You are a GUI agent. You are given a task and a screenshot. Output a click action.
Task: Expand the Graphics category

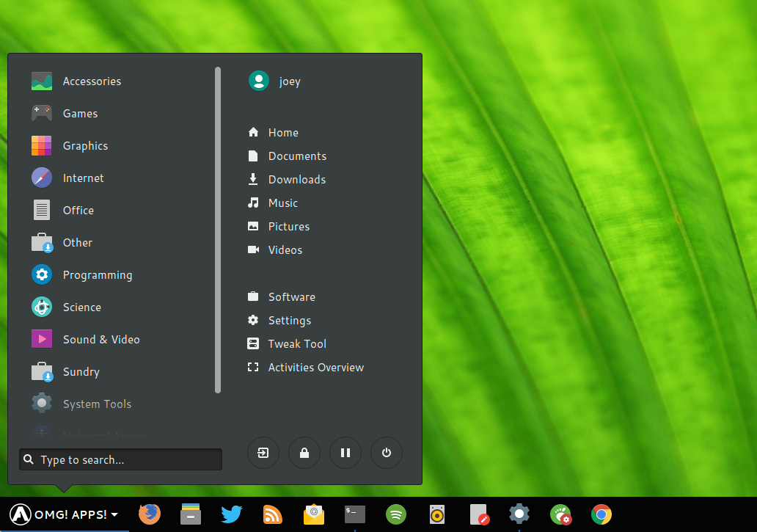click(x=85, y=146)
